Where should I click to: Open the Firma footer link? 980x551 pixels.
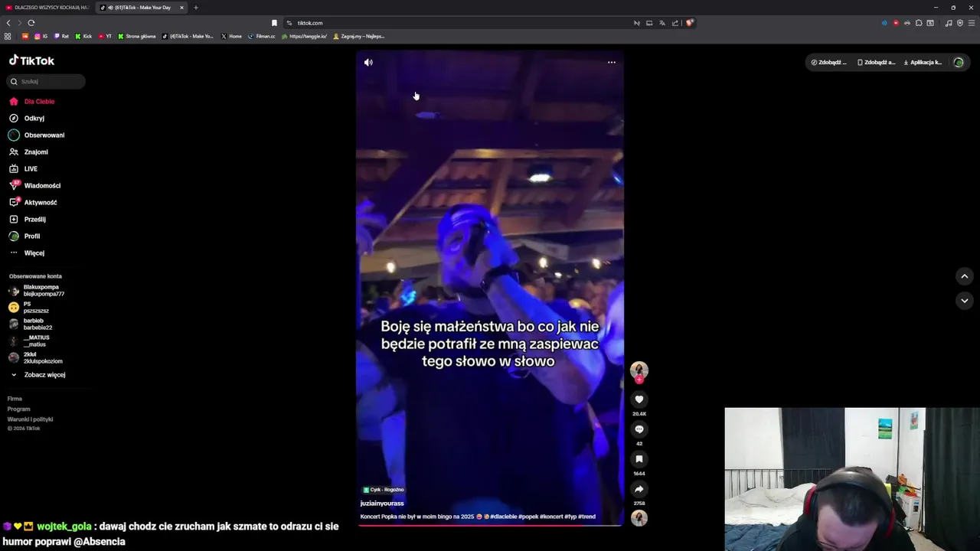point(15,399)
